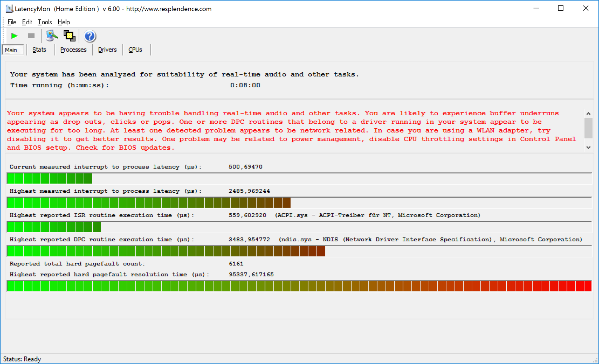
Task: Close the LatencyMon window
Action: [x=586, y=8]
